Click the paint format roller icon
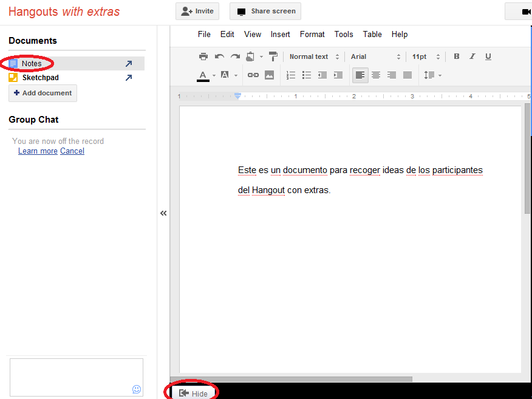The height and width of the screenshot is (399, 532). point(273,56)
